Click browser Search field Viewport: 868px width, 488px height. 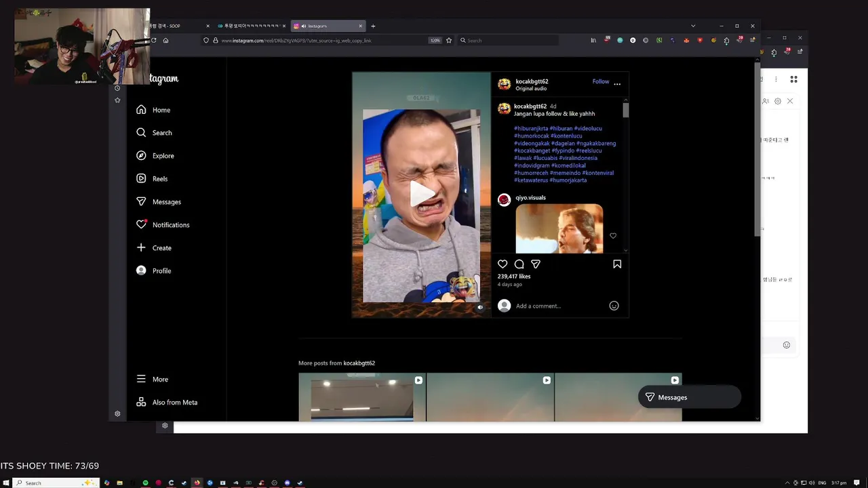coord(509,41)
